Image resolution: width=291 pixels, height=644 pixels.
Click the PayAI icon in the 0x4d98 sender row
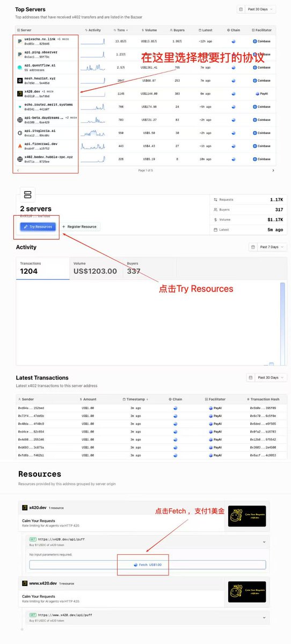[212, 440]
